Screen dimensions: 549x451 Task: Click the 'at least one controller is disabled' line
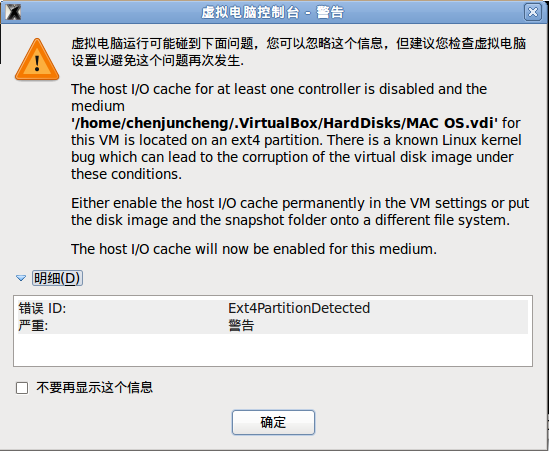(279, 89)
